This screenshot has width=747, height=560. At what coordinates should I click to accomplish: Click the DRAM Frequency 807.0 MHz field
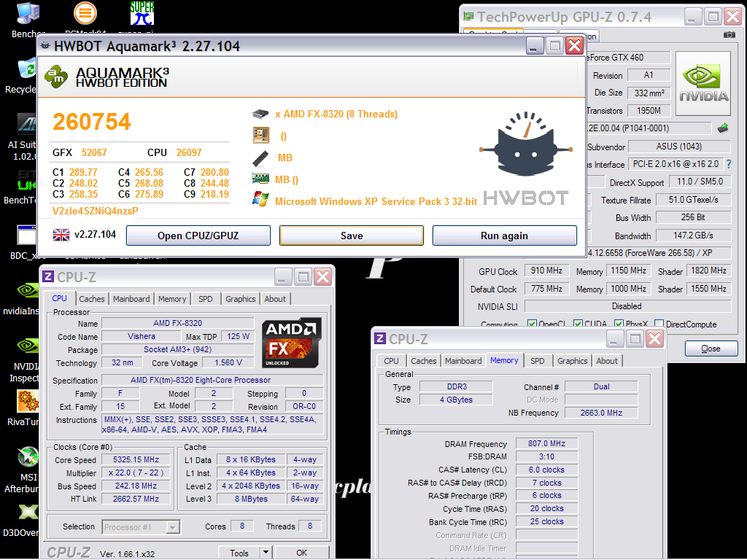click(x=546, y=443)
